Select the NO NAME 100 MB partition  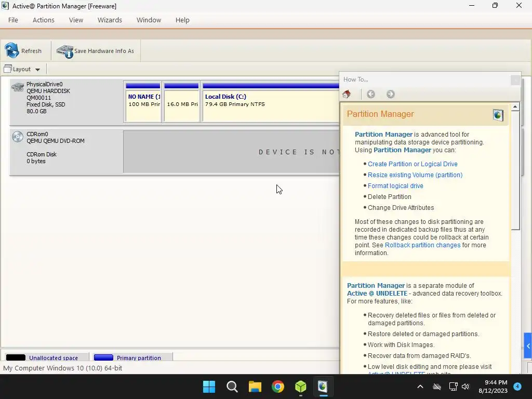pyautogui.click(x=143, y=102)
